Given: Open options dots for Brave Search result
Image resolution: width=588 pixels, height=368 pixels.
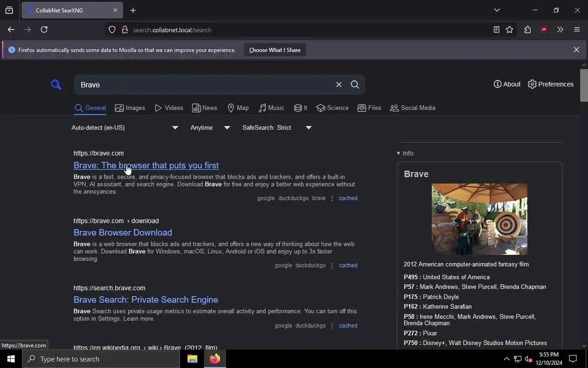Looking at the screenshot, I should [332, 326].
